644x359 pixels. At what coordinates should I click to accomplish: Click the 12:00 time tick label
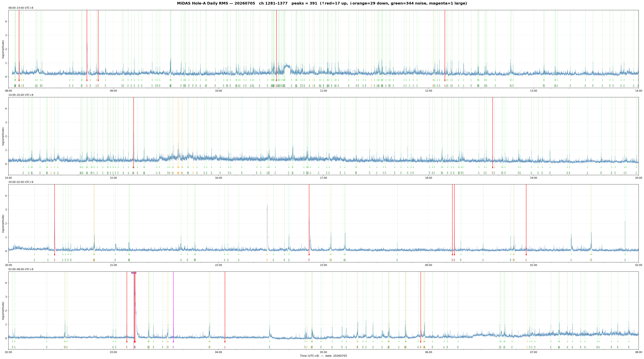click(428, 91)
